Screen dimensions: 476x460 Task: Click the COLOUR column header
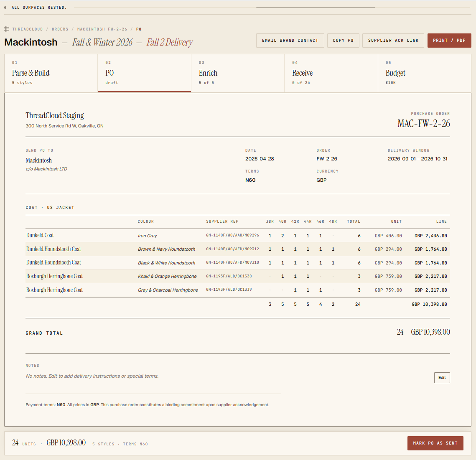point(146,221)
